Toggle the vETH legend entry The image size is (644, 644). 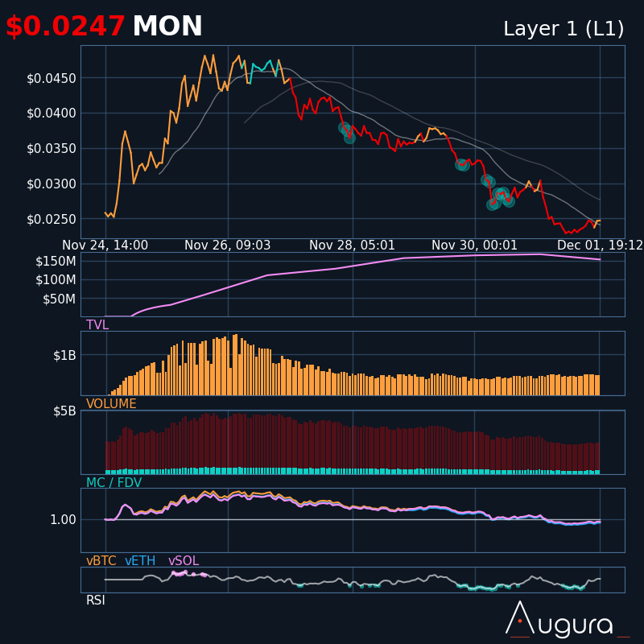(x=141, y=561)
